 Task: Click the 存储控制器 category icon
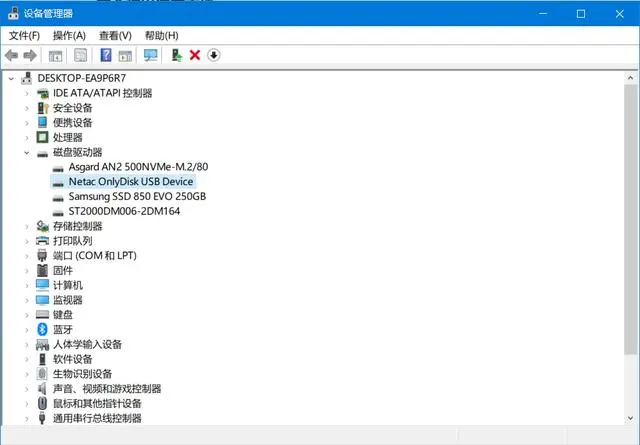point(42,226)
